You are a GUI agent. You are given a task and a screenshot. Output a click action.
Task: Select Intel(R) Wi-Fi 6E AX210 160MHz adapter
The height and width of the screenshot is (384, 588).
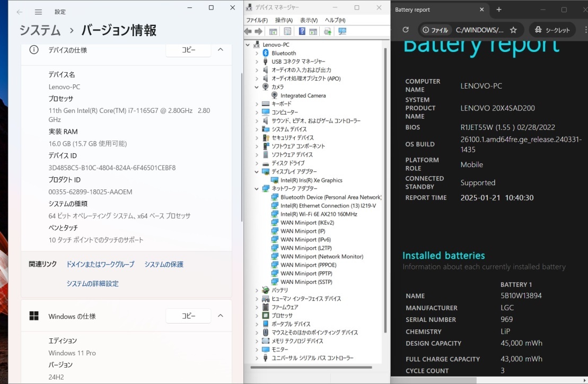point(319,214)
